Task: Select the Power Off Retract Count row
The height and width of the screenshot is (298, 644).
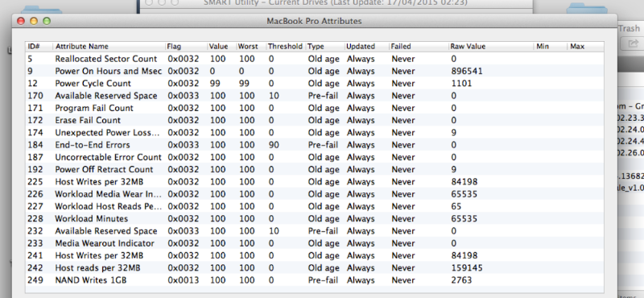Action: click(315, 169)
